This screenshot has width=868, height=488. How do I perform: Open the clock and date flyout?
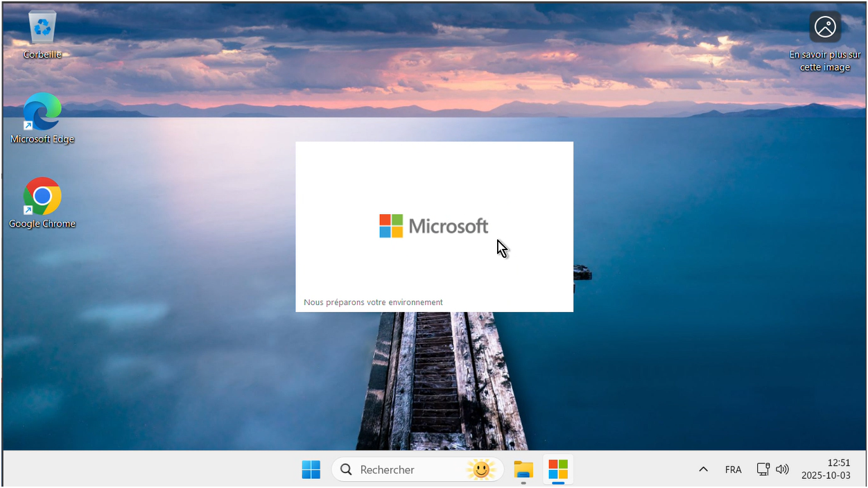click(x=825, y=469)
